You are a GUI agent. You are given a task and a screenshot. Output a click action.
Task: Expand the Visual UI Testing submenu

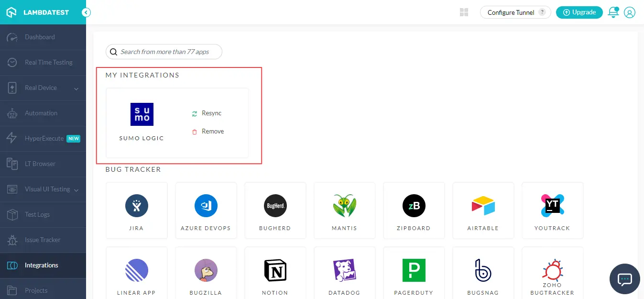point(76,190)
